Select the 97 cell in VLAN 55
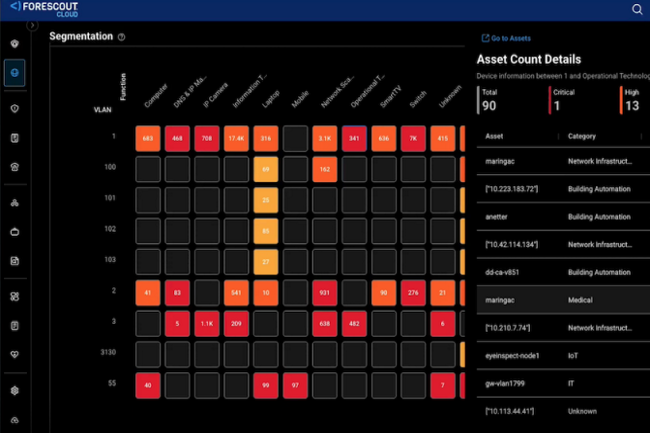 [x=296, y=386]
